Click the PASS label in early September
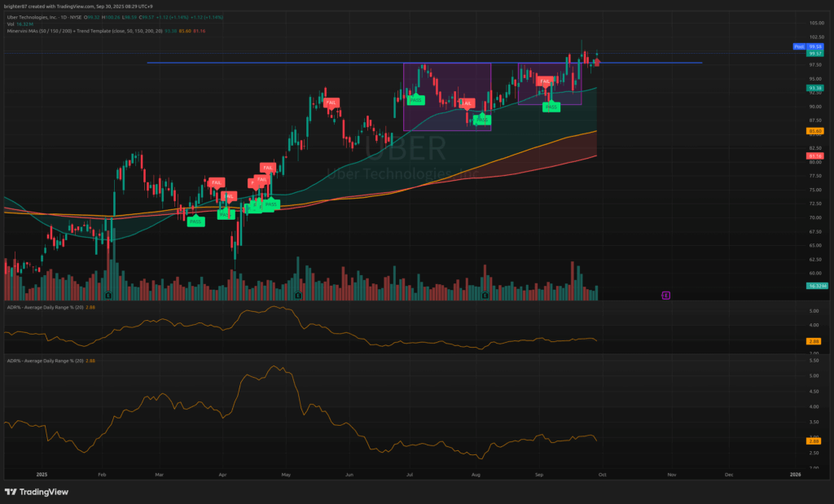This screenshot has height=504, width=834. click(551, 107)
